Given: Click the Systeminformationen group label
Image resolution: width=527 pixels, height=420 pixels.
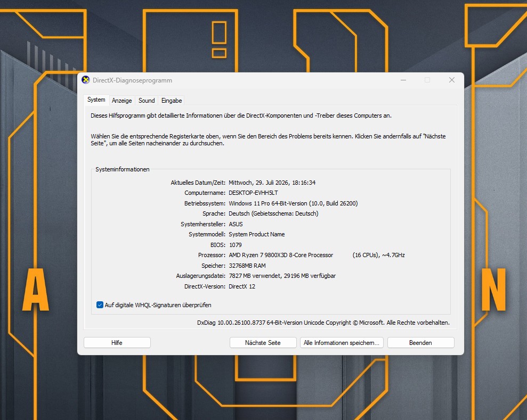Looking at the screenshot, I should pyautogui.click(x=123, y=169).
